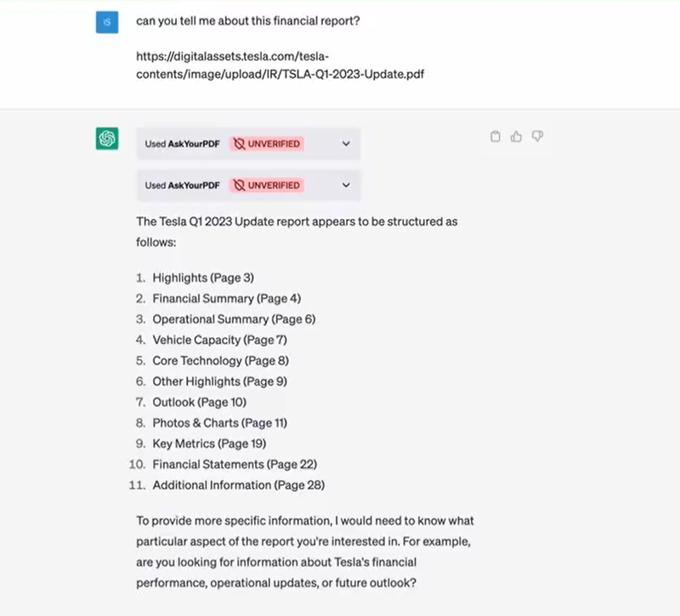Screen dimensions: 680x616
Task: Click the clipboard copy icon above the response
Action: [x=496, y=136]
